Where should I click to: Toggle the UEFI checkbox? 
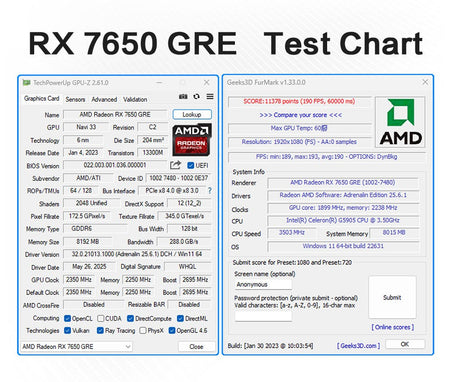click(191, 165)
